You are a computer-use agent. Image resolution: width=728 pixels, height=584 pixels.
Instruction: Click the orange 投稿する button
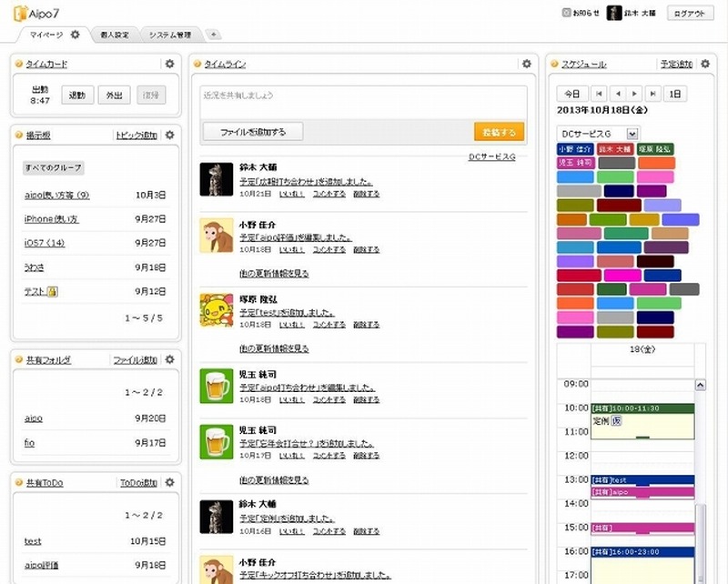pyautogui.click(x=499, y=132)
